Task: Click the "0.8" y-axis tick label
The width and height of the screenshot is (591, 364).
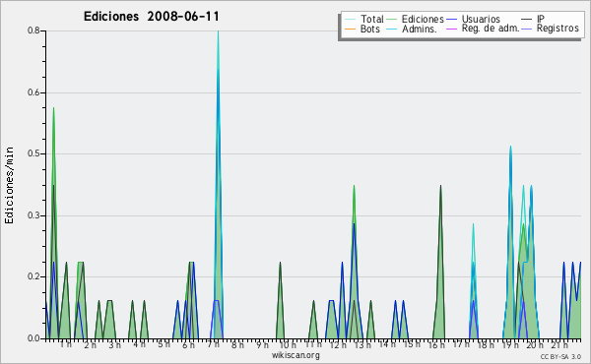Action: [33, 30]
